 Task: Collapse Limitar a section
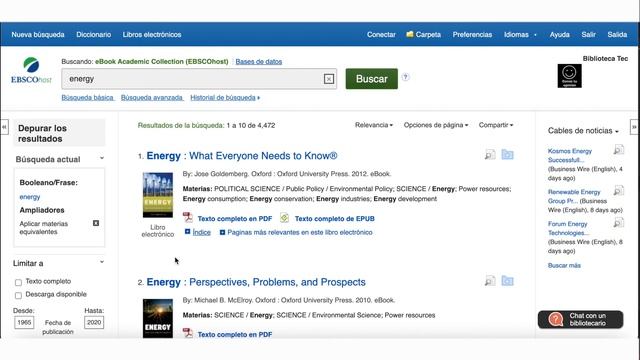point(102,262)
